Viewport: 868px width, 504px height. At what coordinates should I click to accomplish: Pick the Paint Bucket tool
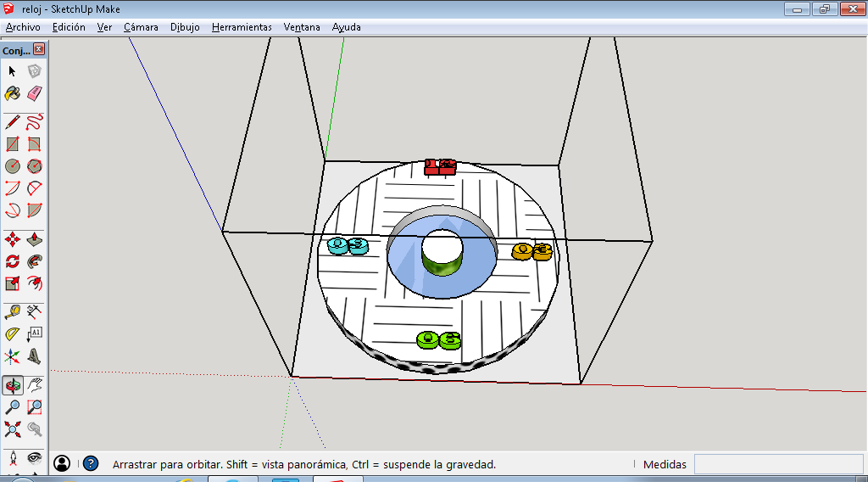(13, 93)
